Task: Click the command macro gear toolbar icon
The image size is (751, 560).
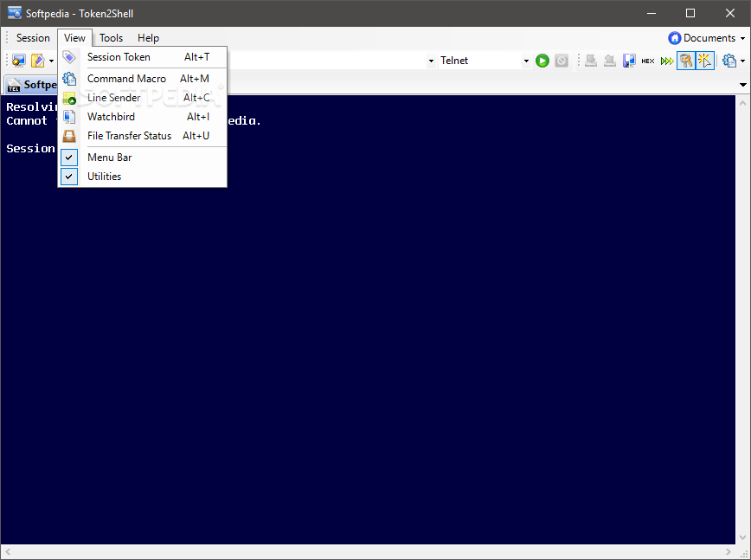Action: click(729, 61)
